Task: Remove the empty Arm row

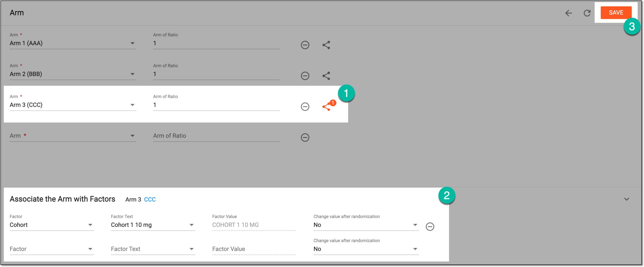Action: (x=305, y=137)
